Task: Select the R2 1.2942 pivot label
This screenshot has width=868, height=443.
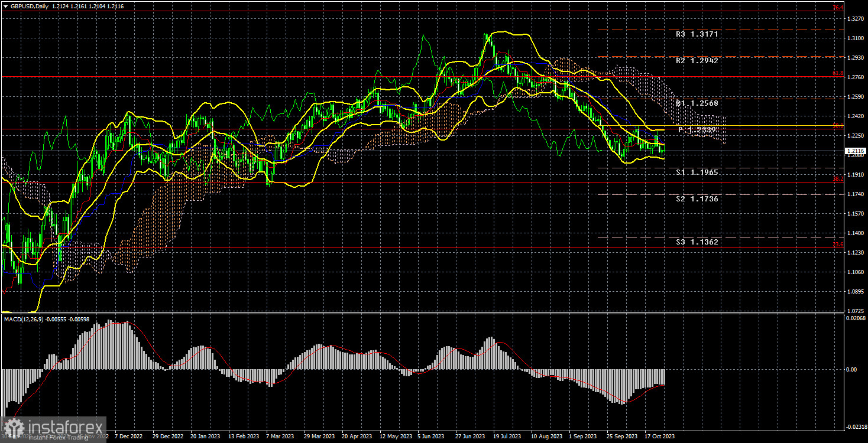Action: [x=697, y=60]
